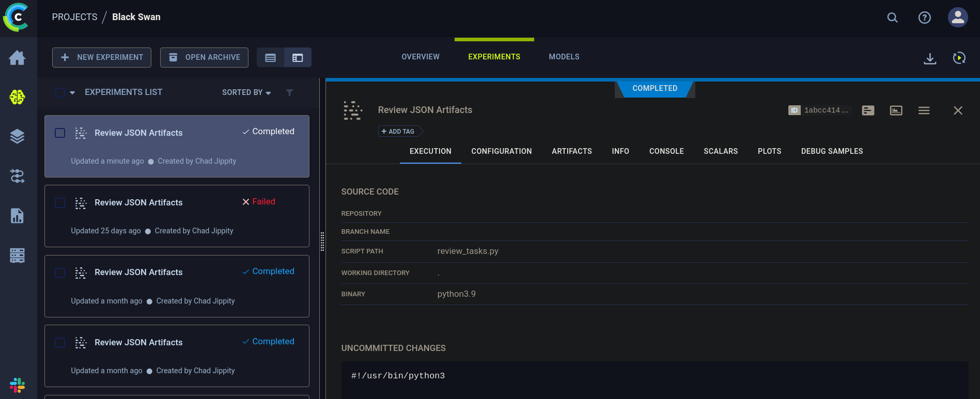Screen dimensions: 980x399
Task: Select the SCALARS tab
Action: point(721,151)
